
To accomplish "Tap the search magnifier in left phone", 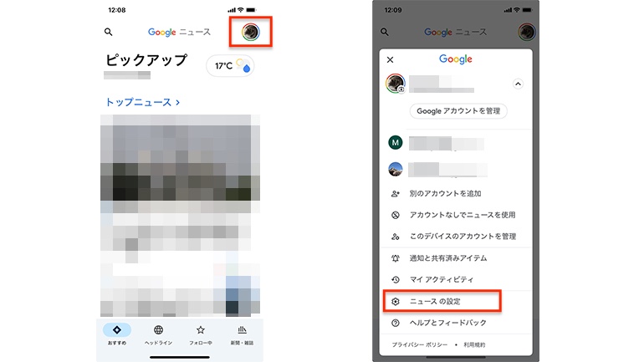I will point(108,32).
